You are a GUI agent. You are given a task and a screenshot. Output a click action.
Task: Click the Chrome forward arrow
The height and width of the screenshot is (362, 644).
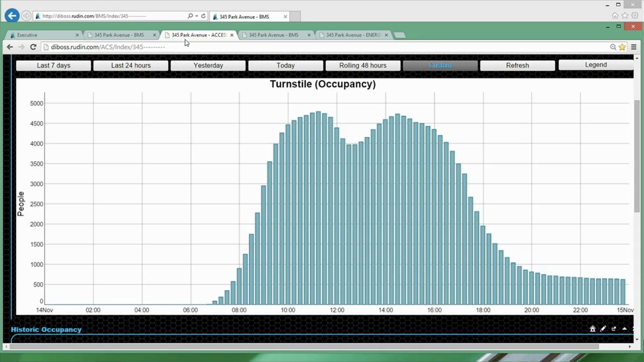click(21, 47)
